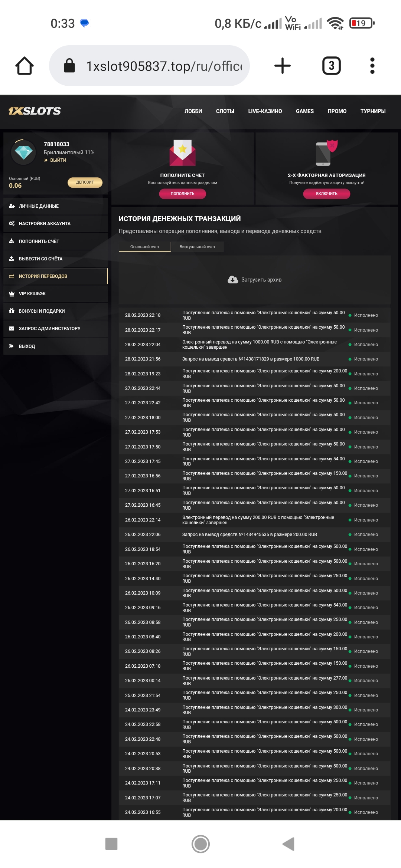Select the Основной счет tab
Image resolution: width=401 pixels, height=868 pixels.
(x=145, y=247)
